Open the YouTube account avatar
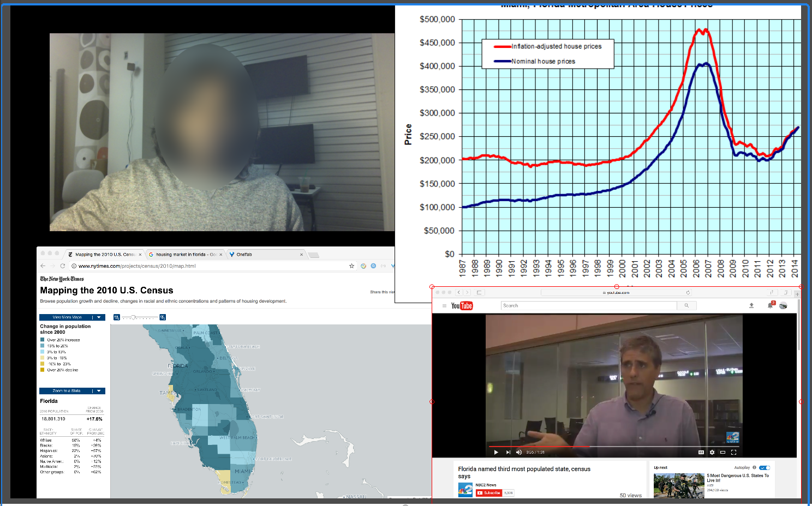Image resolution: width=812 pixels, height=506 pixels. coord(784,305)
